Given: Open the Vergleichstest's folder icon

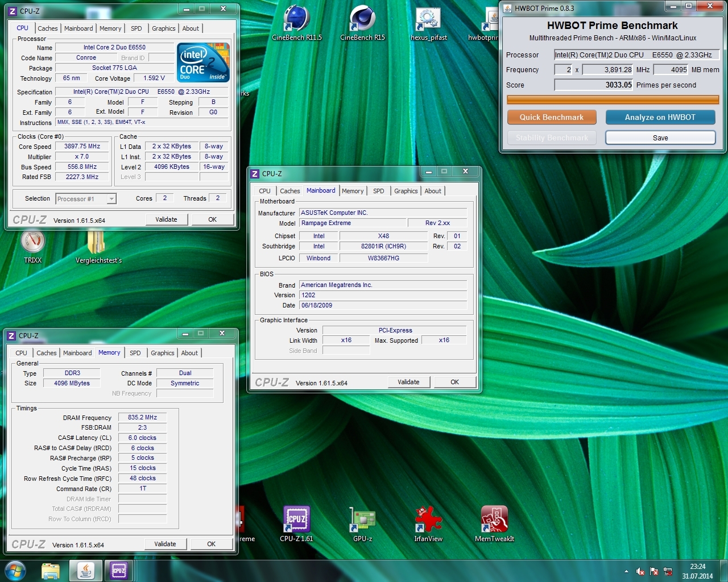Looking at the screenshot, I should click(x=98, y=246).
